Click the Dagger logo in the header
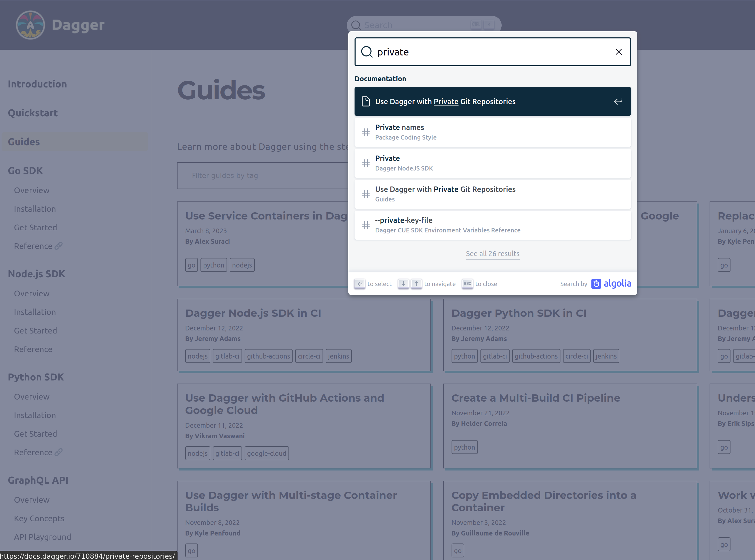 [30, 25]
